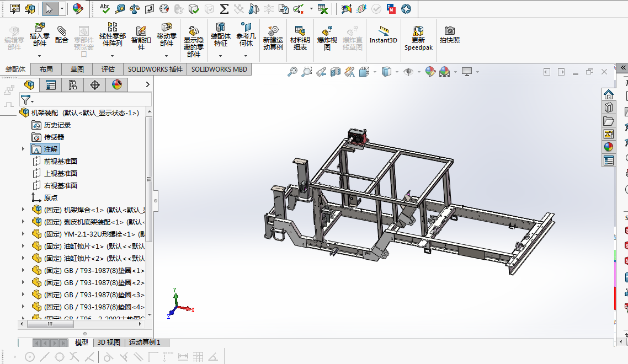
Task: Expand the 注解 (Annotations) tree node
Action: 23,149
